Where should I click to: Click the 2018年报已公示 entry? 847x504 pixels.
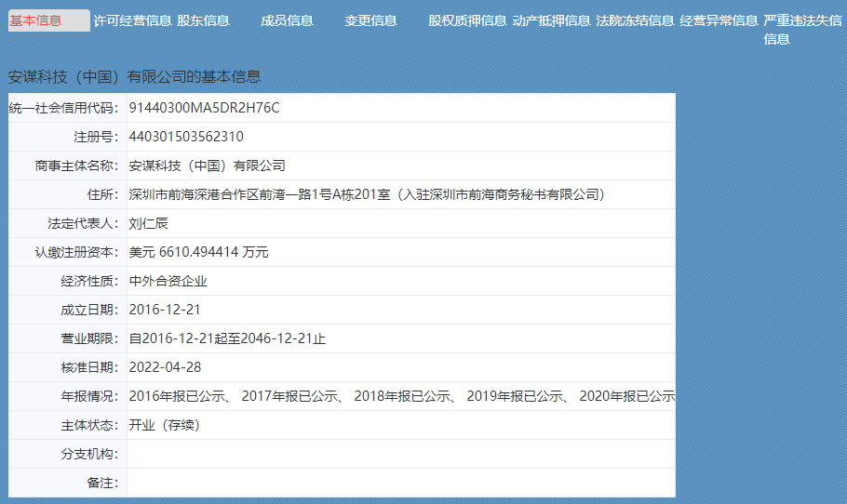pos(402,397)
